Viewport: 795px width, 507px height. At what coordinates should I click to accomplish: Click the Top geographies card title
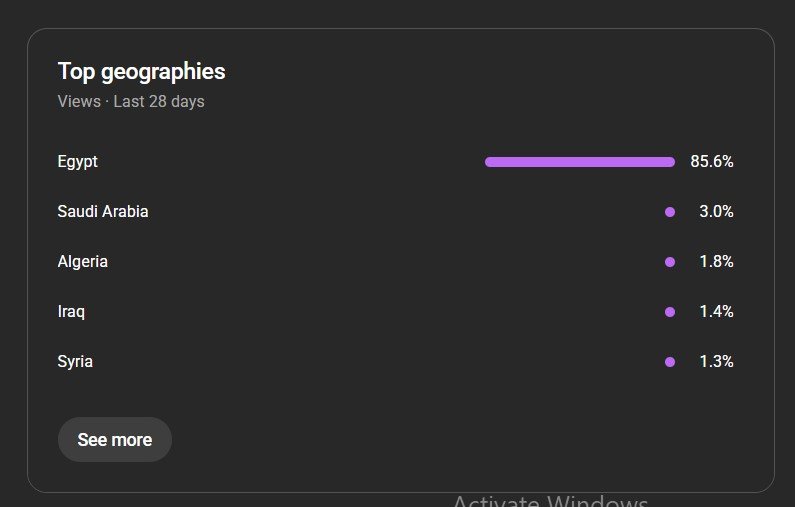click(x=141, y=72)
